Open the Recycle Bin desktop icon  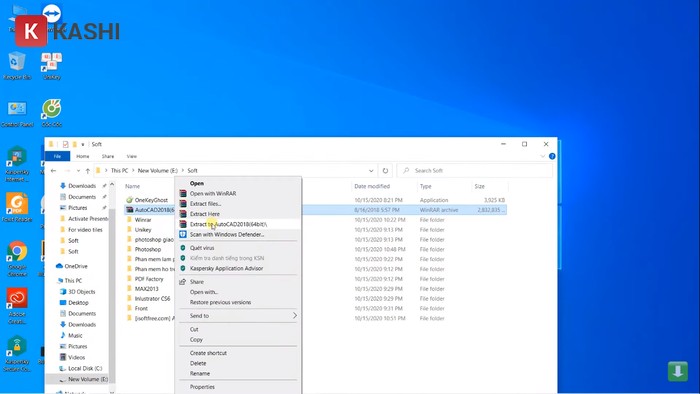(17, 66)
